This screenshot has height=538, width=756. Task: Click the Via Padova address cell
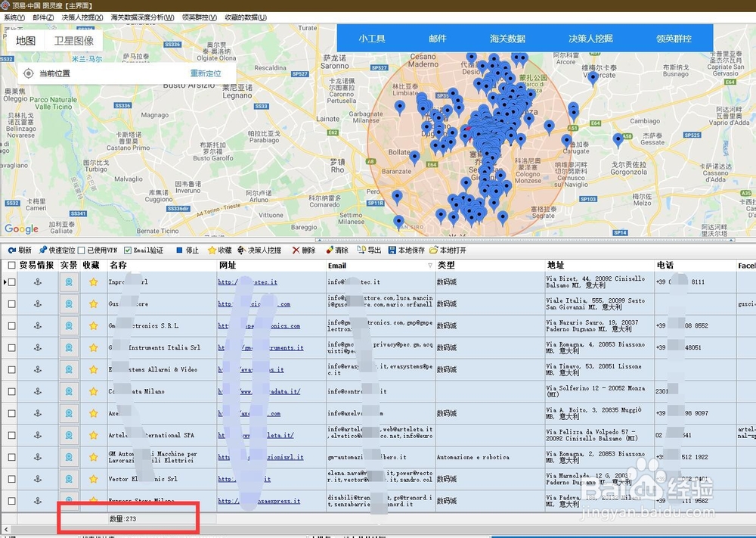[x=600, y=501]
